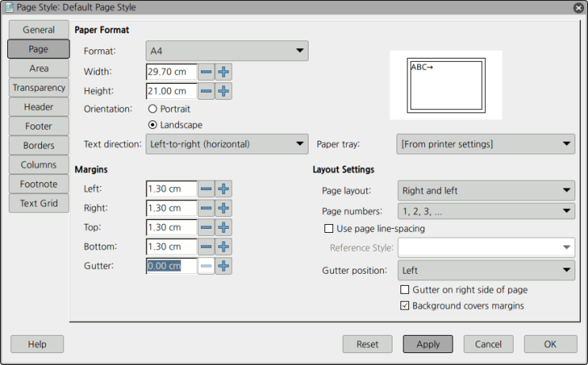Screen dimensions: 588x365
Task: Click minus icon for Right margin
Action: click(206, 208)
